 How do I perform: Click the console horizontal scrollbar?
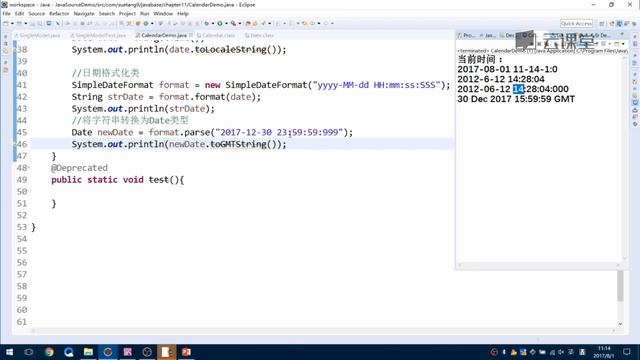point(539,265)
